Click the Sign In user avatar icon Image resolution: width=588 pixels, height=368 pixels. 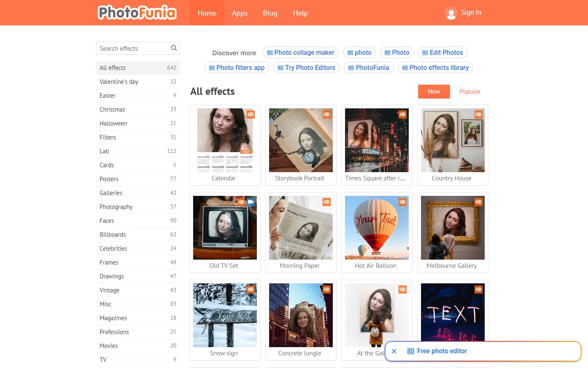(x=451, y=13)
